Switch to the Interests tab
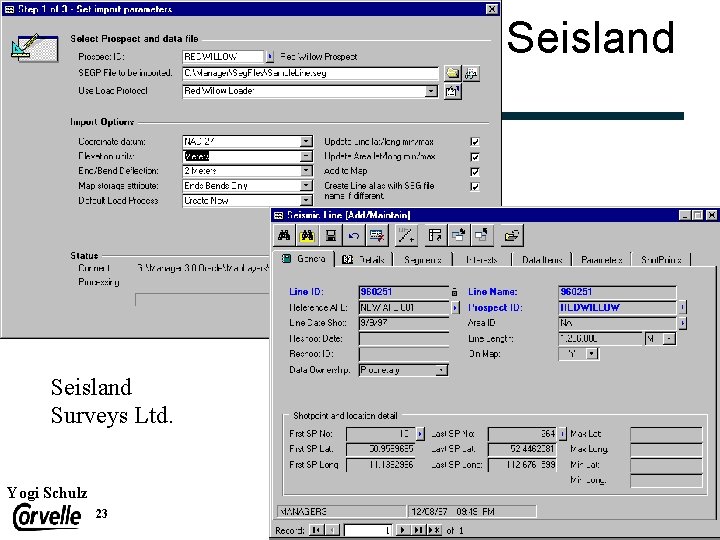Viewport: 720px width, 540px height. 482,260
